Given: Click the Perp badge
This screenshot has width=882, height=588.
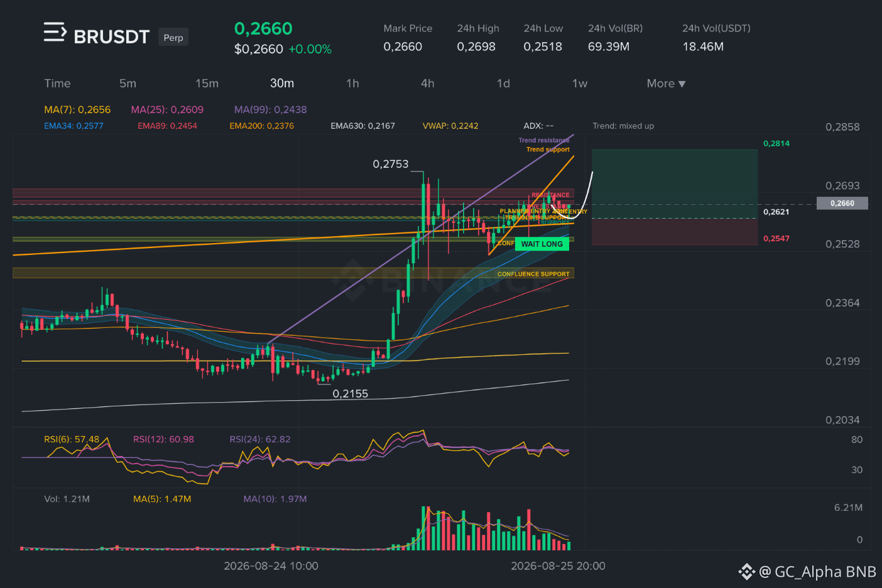Looking at the screenshot, I should coord(173,38).
